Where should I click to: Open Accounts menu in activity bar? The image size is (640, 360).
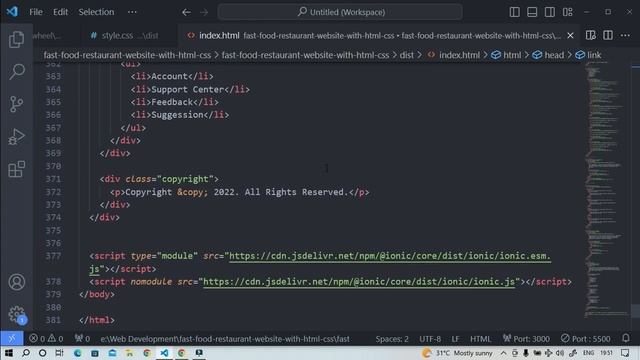point(16,282)
